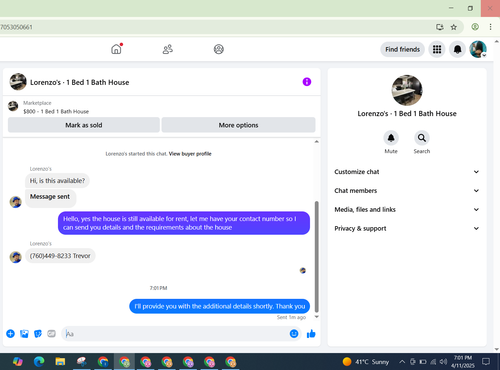
Task: Attach a photo with the image icon
Action: click(24, 334)
